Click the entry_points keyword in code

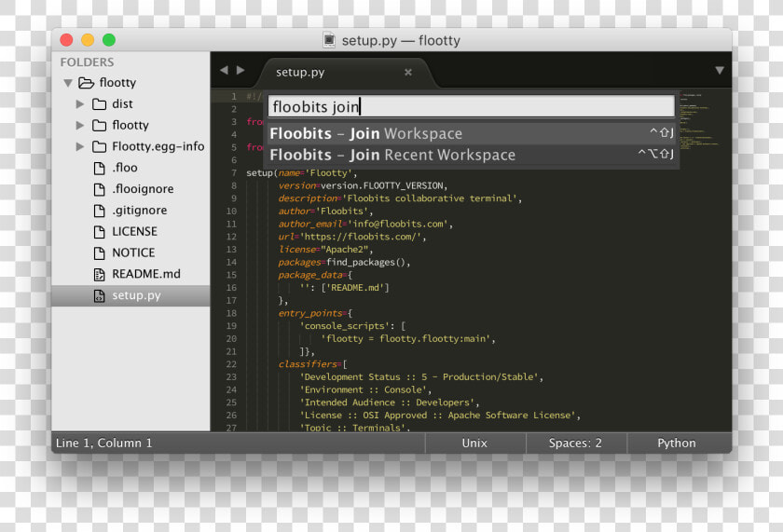pyautogui.click(x=310, y=313)
